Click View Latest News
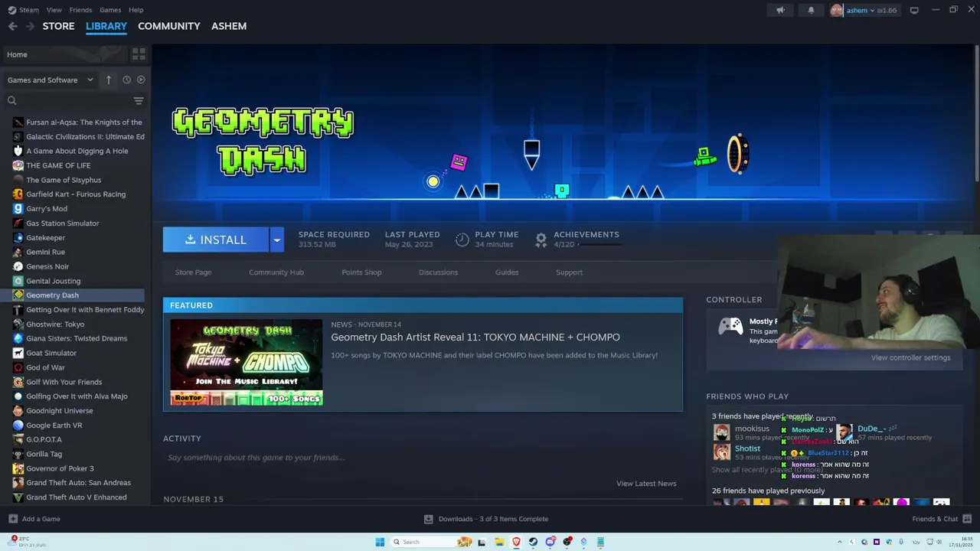 coord(646,484)
